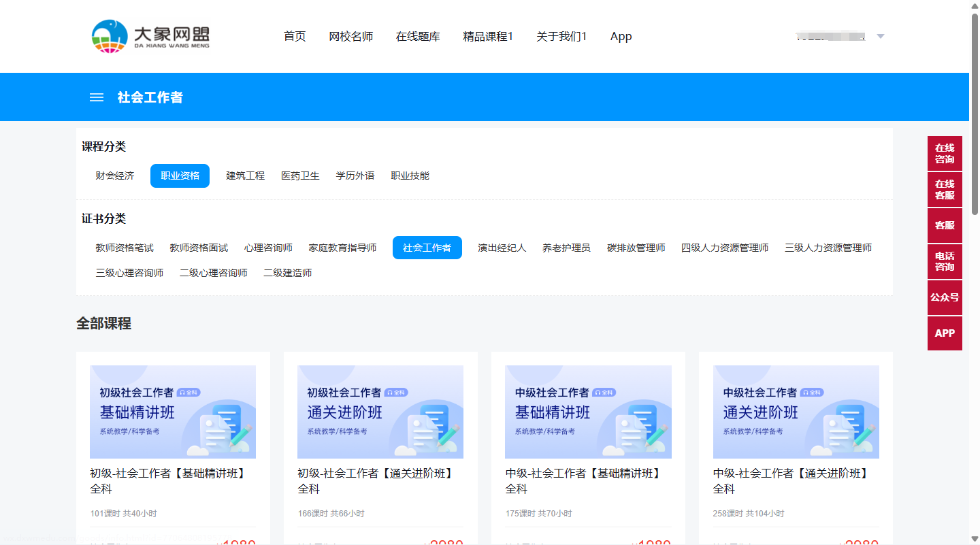Click the red APP sidebar button
This screenshot has width=980, height=545.
(x=945, y=333)
